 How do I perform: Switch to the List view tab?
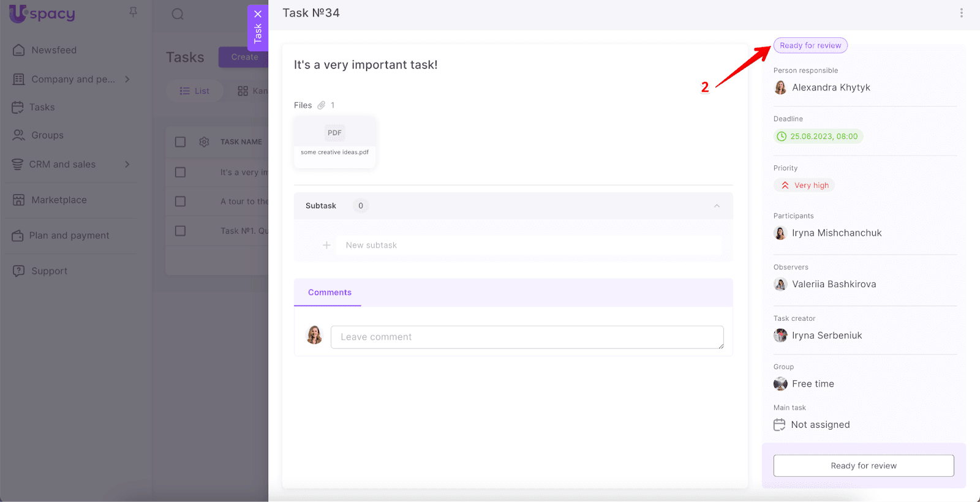coord(194,91)
